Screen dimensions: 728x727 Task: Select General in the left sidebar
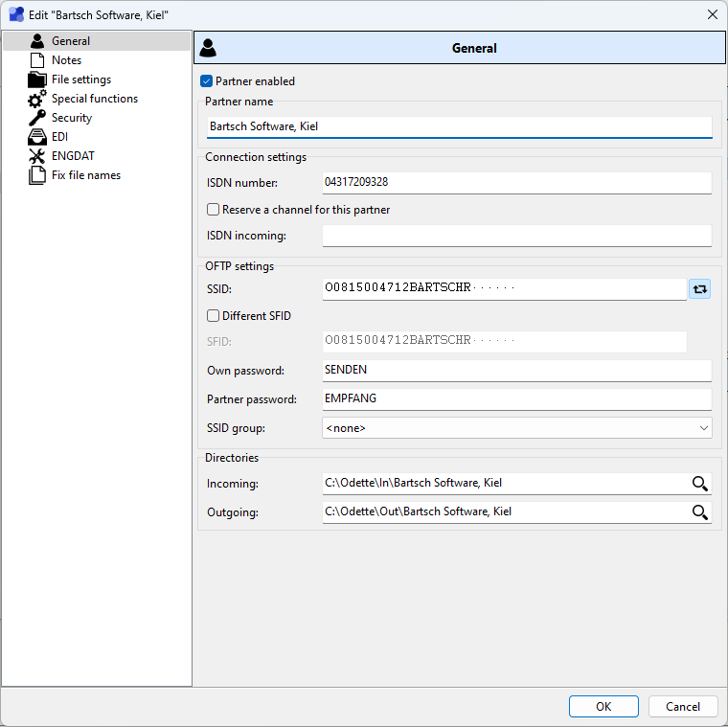click(71, 41)
